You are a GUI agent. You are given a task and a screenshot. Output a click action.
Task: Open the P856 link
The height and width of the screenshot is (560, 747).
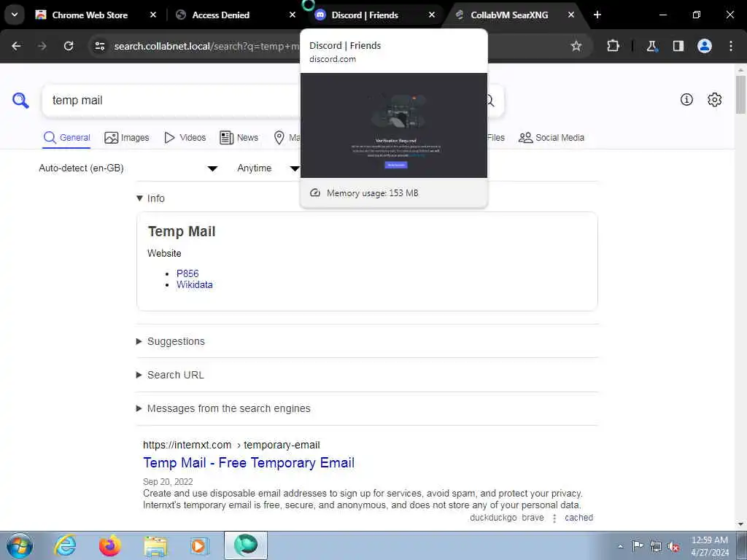187,273
